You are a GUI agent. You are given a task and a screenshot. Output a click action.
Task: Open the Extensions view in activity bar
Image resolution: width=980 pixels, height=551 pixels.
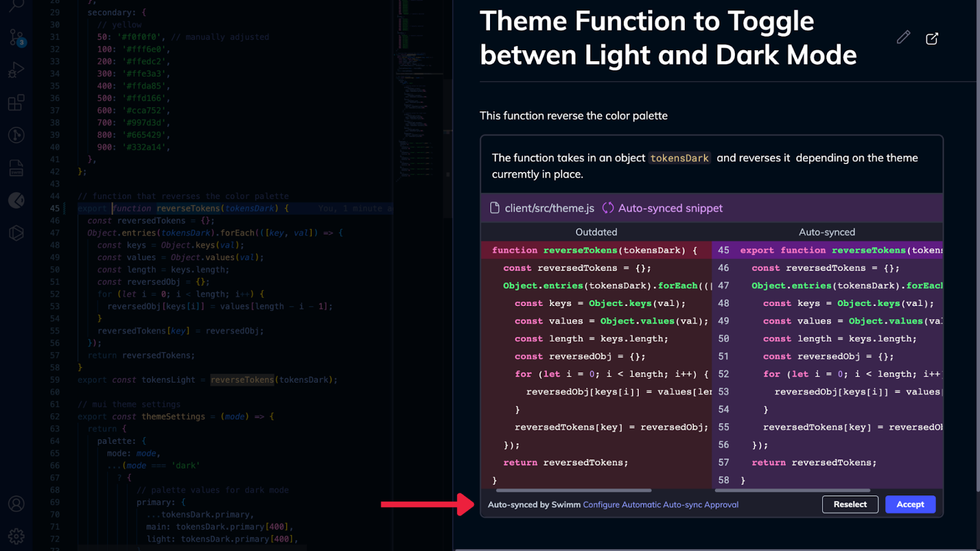(x=17, y=102)
